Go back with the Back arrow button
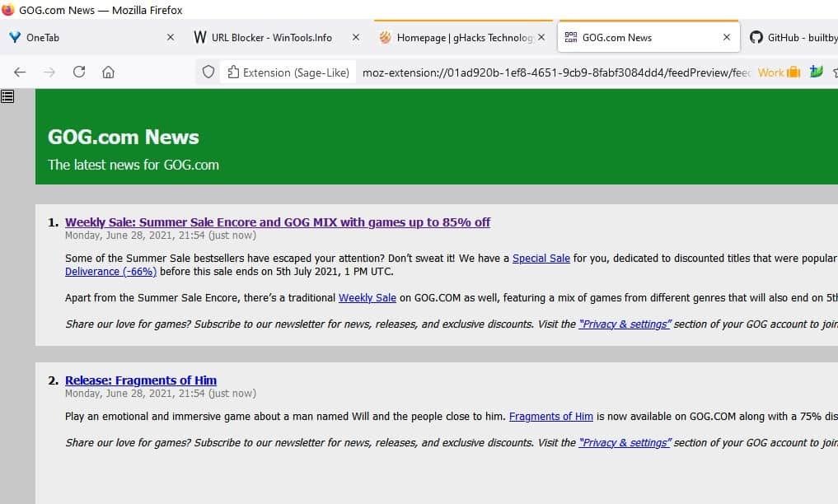The height and width of the screenshot is (504, 838). point(20,72)
